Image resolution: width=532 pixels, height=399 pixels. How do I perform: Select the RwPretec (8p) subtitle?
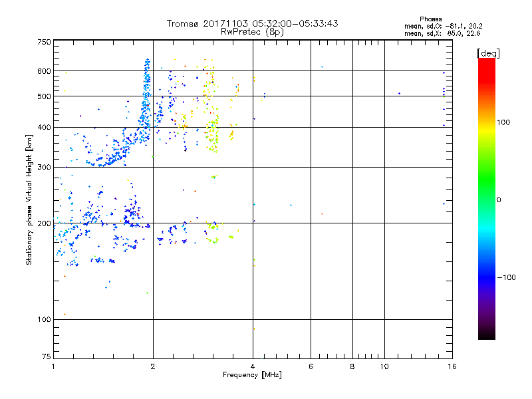[x=252, y=32]
